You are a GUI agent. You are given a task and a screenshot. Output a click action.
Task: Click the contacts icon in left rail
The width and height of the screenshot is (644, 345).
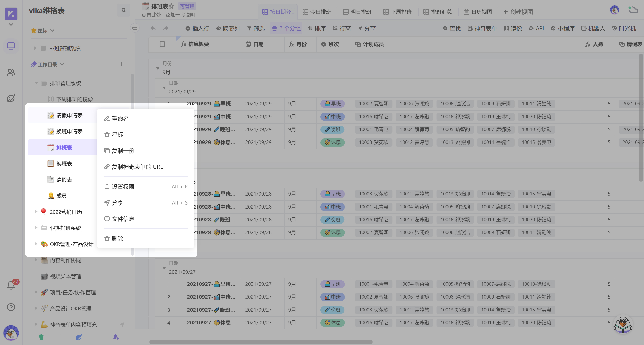11,72
